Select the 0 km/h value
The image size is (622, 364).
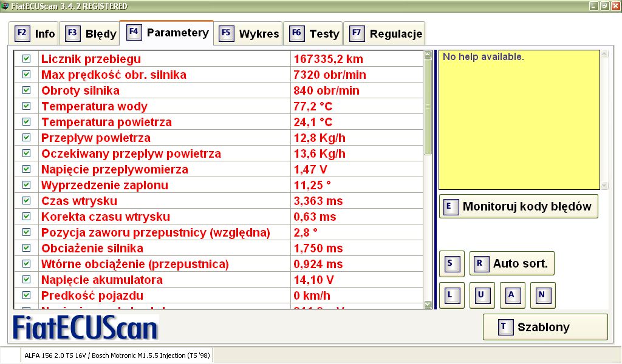(x=312, y=296)
